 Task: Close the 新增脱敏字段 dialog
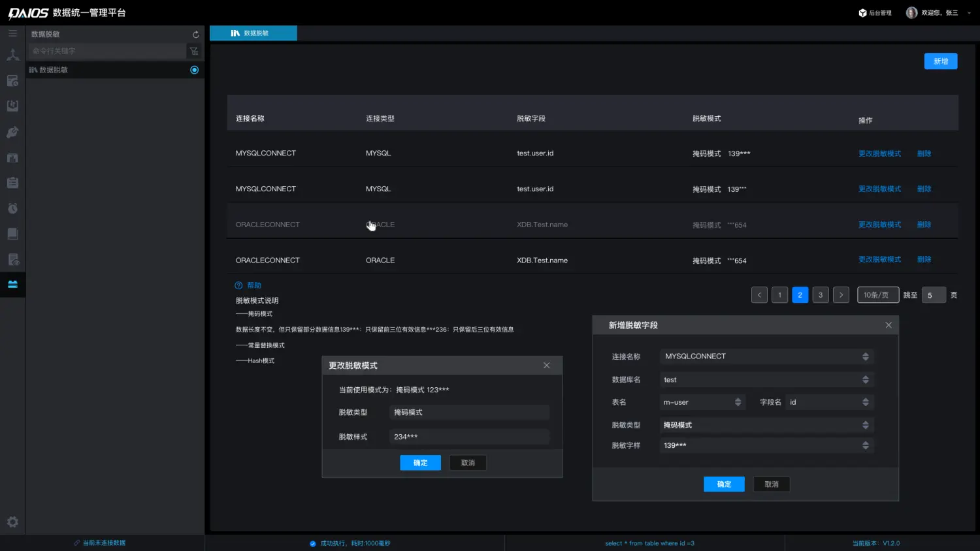pyautogui.click(x=889, y=325)
